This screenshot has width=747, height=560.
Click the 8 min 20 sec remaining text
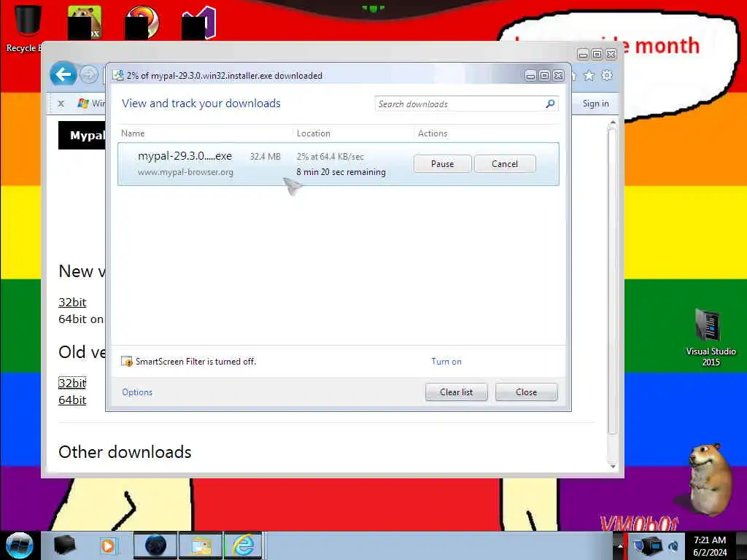[x=341, y=172]
